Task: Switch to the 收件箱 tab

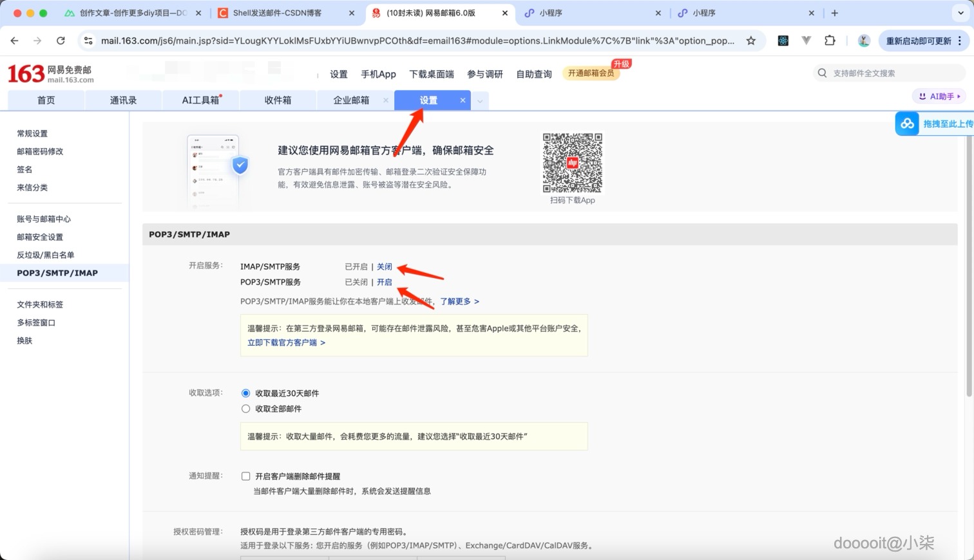Action: pyautogui.click(x=278, y=100)
